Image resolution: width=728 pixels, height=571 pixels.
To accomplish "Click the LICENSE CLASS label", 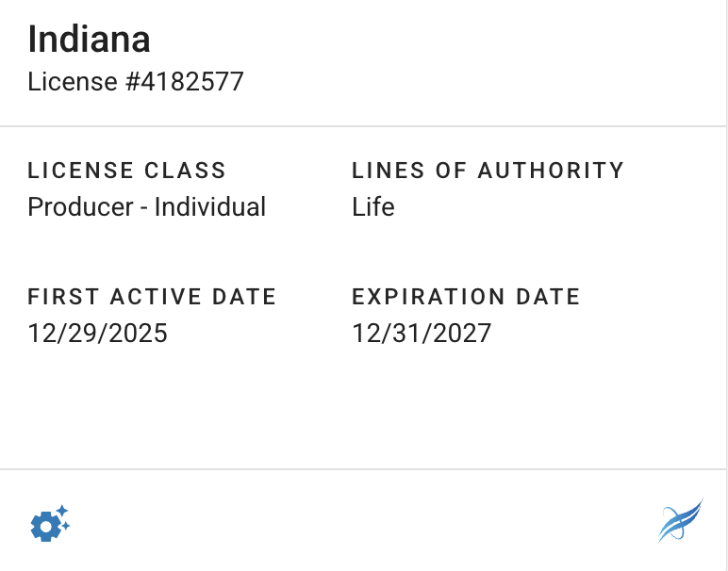I will click(127, 171).
